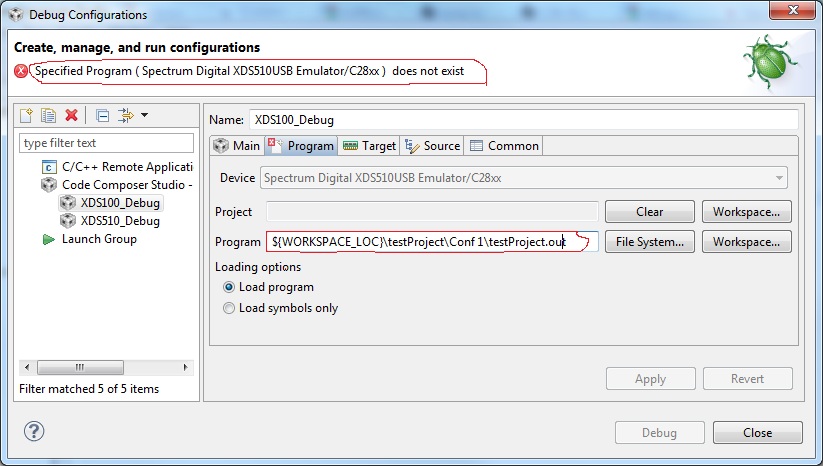Click the red error icon beside message
Image resolution: width=823 pixels, height=466 pixels.
tap(21, 71)
